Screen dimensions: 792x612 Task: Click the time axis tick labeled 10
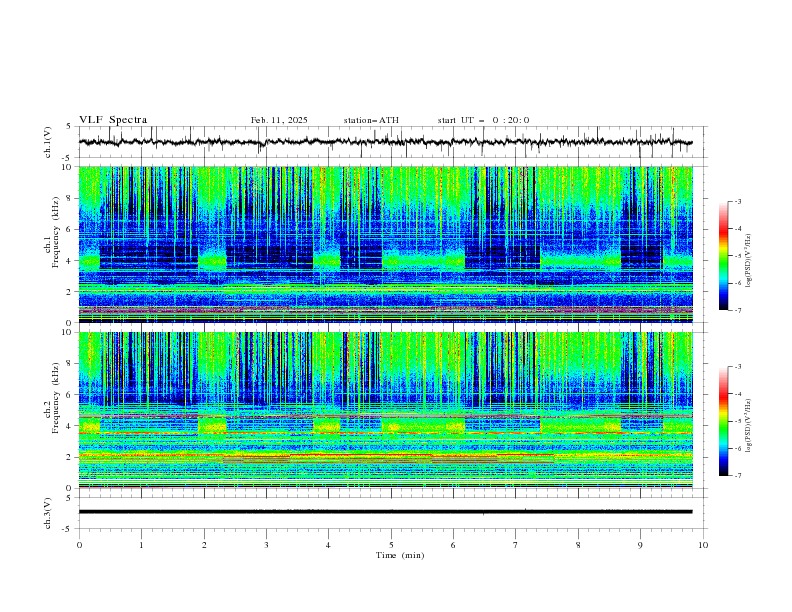pos(703,545)
